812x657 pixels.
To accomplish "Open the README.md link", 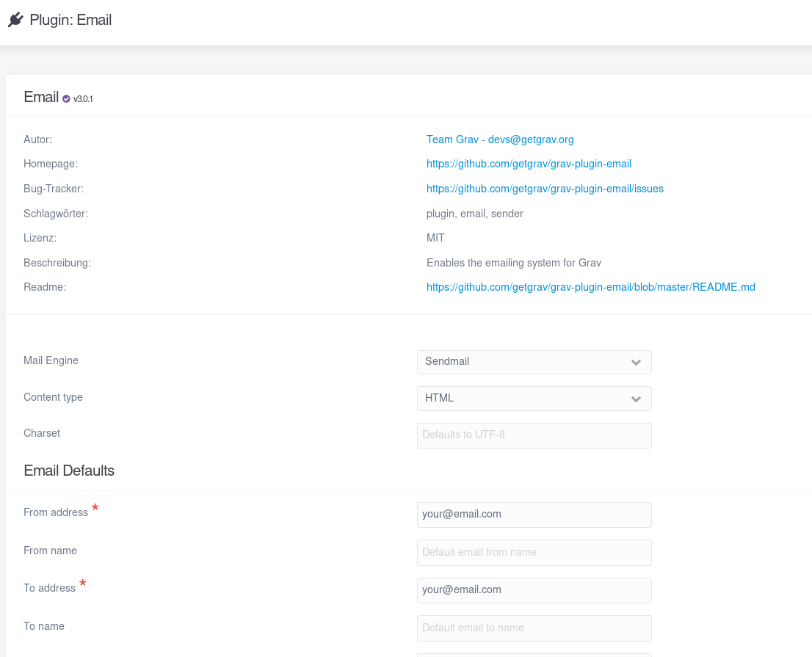I will tap(591, 287).
